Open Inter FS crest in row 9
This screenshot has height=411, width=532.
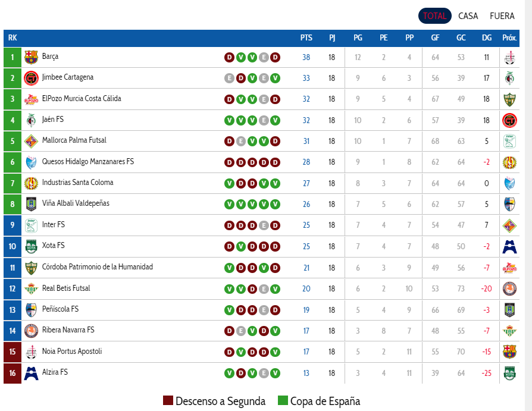pos(31,225)
